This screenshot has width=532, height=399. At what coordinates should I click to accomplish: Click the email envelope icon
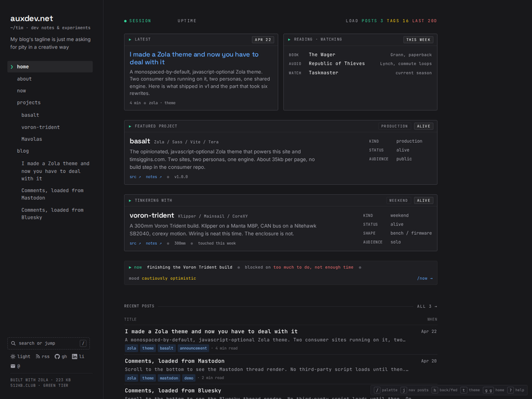pos(13,366)
